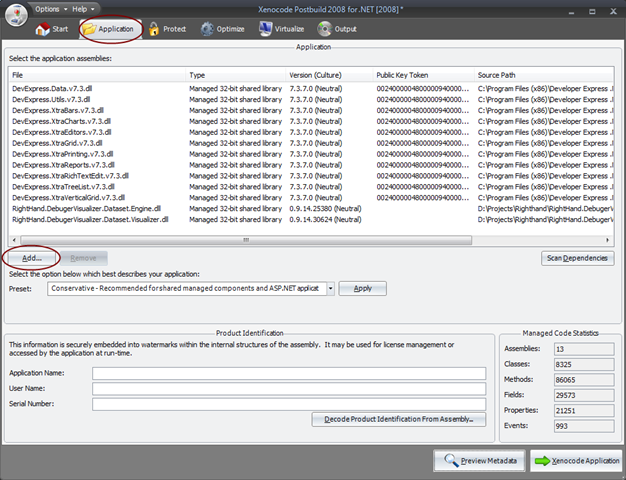Click the Start house icon
626x480 pixels.
43,29
